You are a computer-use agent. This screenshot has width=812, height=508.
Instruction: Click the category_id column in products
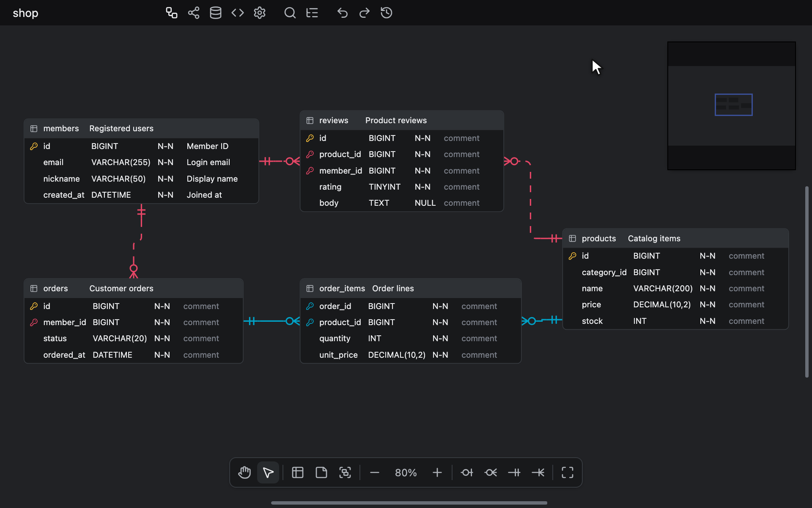click(x=604, y=273)
